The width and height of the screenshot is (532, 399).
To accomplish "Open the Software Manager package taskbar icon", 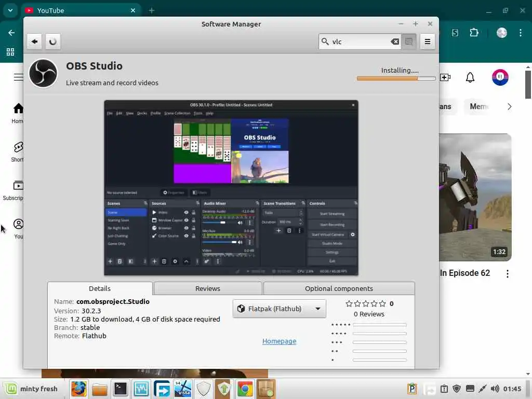I will (x=265, y=389).
